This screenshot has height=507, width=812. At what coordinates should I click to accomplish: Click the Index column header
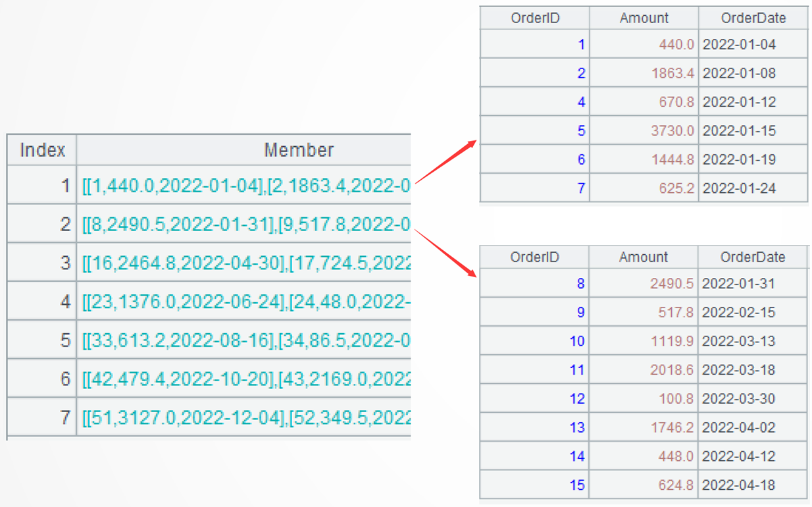tap(43, 150)
